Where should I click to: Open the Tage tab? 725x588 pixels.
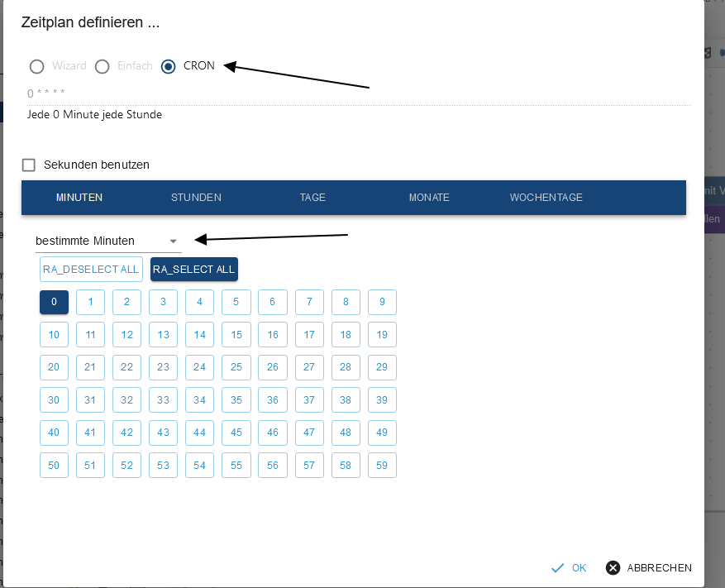pyautogui.click(x=312, y=198)
